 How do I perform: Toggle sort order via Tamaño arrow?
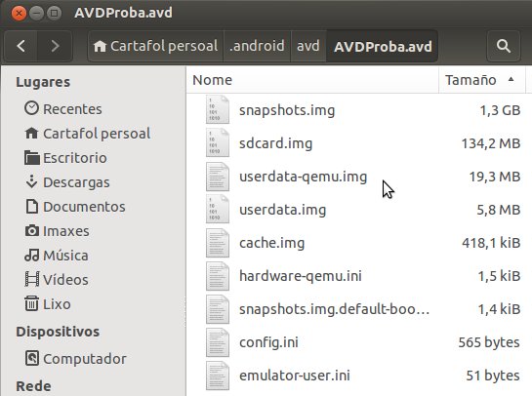click(511, 80)
